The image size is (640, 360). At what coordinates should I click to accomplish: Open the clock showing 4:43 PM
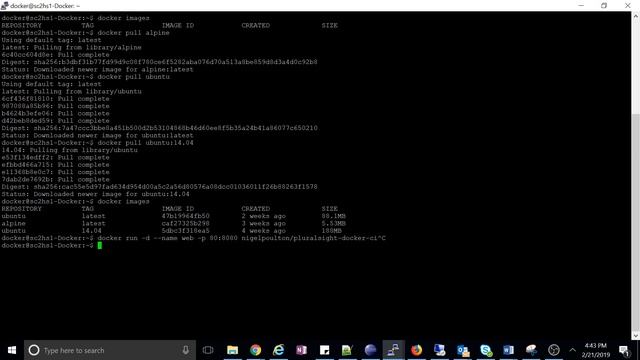pos(596,350)
